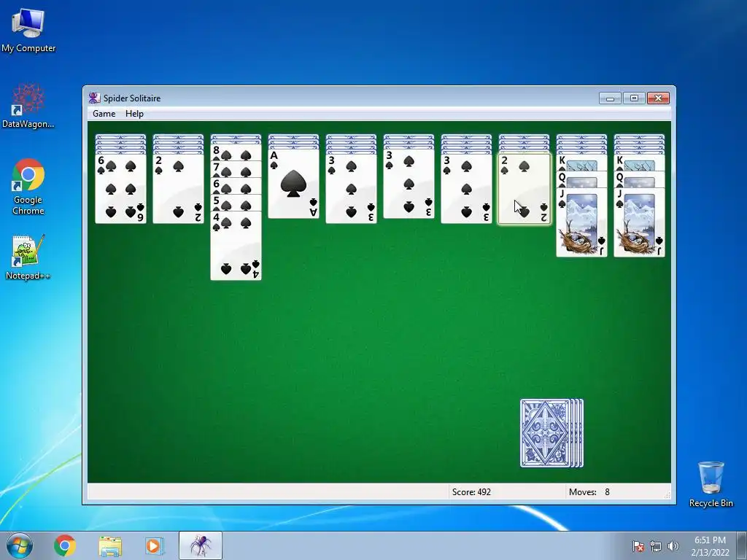The height and width of the screenshot is (560, 747).
Task: Select the 4 of spades in third column
Action: [x=236, y=246]
